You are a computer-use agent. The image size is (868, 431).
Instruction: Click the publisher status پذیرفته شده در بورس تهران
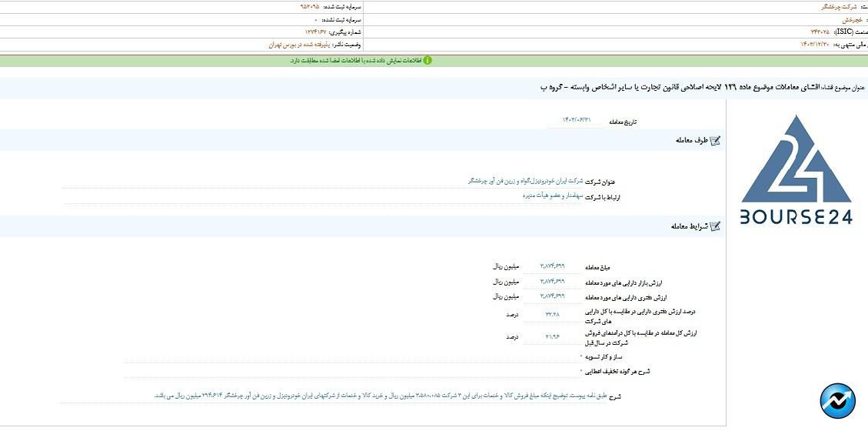[300, 45]
